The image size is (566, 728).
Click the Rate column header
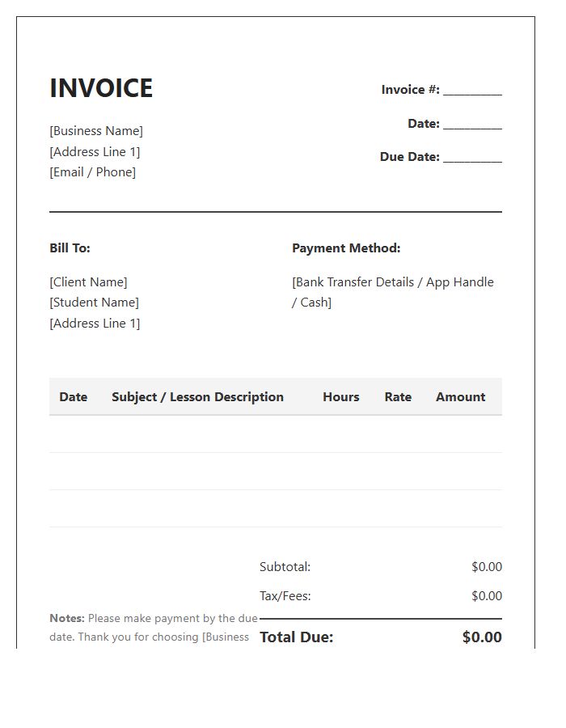click(398, 397)
